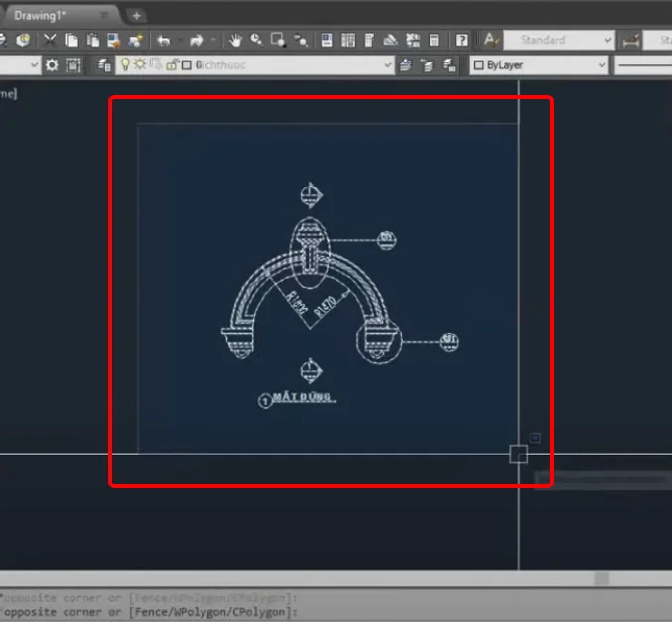The height and width of the screenshot is (622, 672).
Task: Open the Properties palette icon
Action: [327, 41]
